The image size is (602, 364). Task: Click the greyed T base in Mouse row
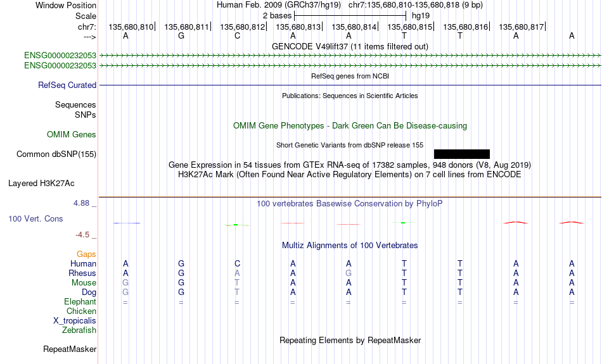click(237, 283)
